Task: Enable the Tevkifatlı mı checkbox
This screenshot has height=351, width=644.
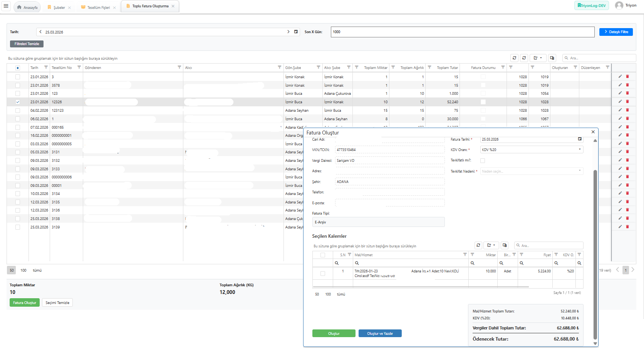Action: click(483, 160)
